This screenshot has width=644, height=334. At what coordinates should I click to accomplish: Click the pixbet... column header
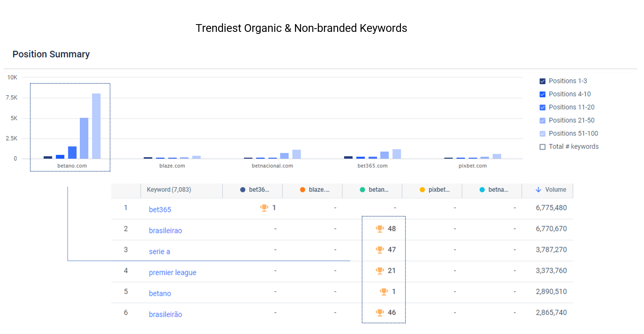432,191
